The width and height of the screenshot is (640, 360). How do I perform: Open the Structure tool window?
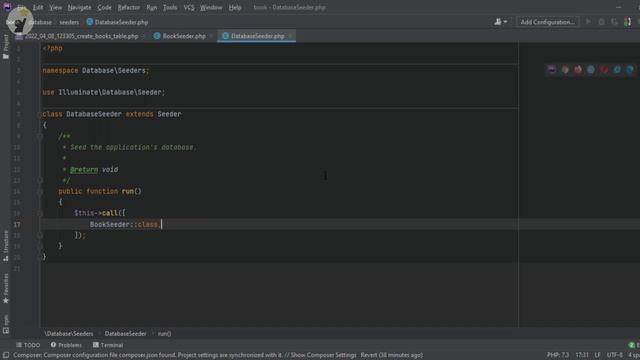click(x=6, y=246)
